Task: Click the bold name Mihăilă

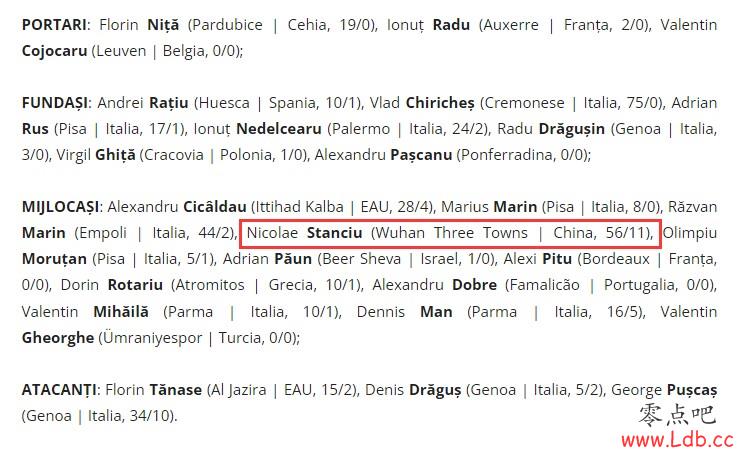Action: (121, 312)
